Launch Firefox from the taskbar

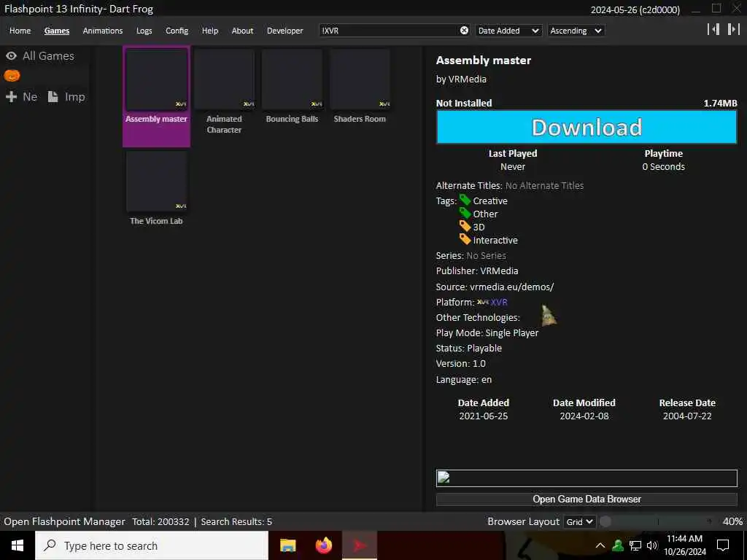[324, 545]
